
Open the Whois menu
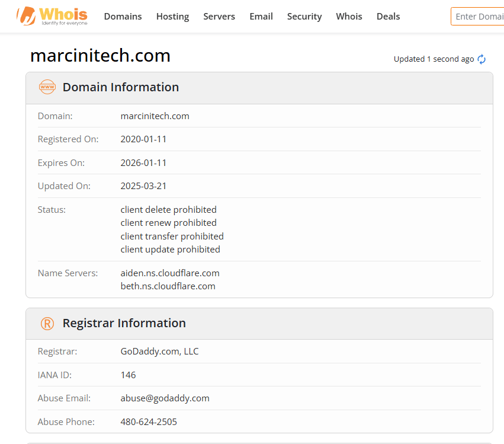(349, 17)
